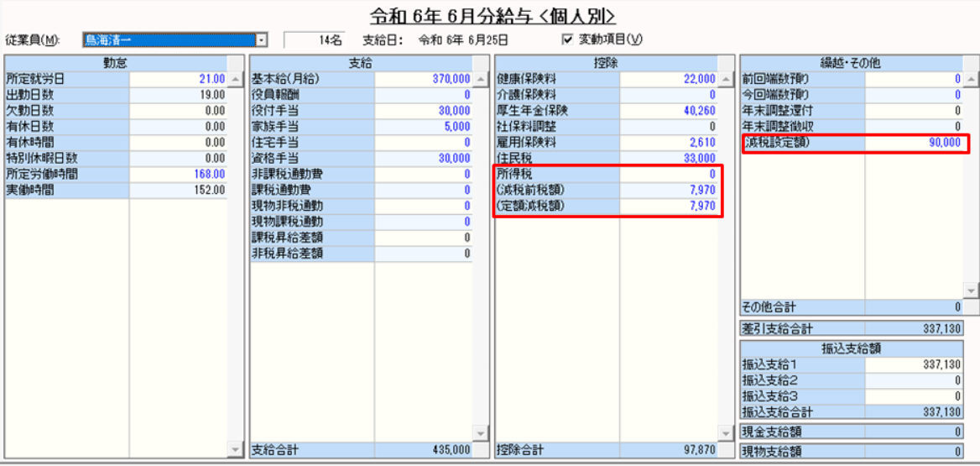
Task: Click the scroll up arrow in 繰越・その他 panel
Action: (971, 79)
